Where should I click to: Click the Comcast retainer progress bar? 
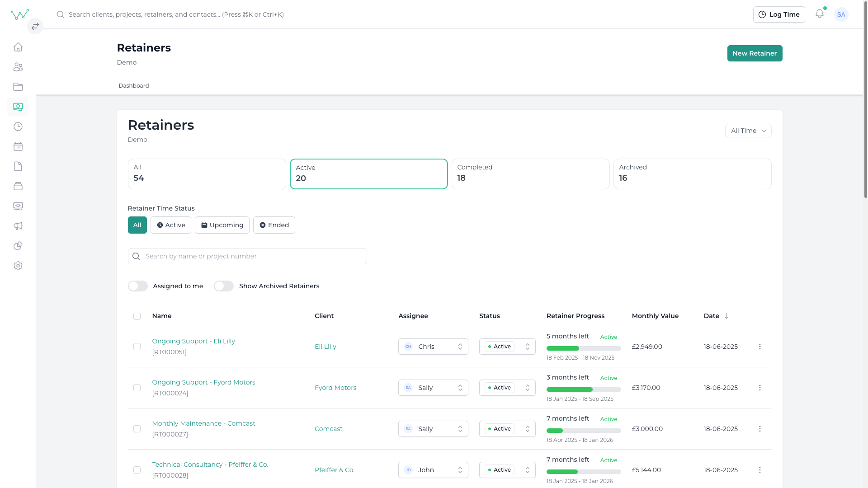pyautogui.click(x=583, y=431)
